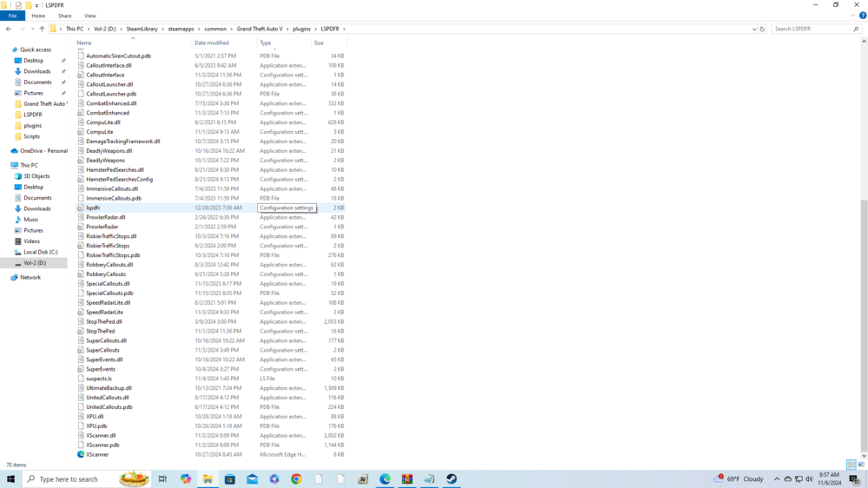Navigate to 'SteamLibrary' breadcrumb

click(x=141, y=29)
